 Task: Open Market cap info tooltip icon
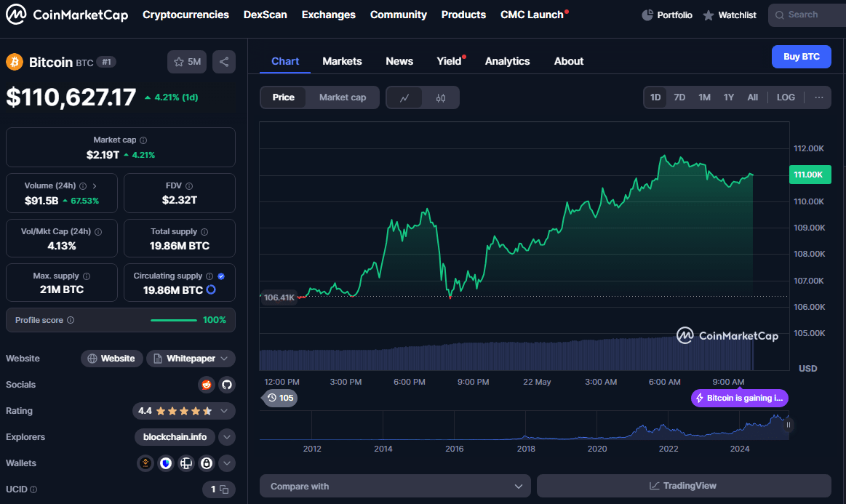143,140
